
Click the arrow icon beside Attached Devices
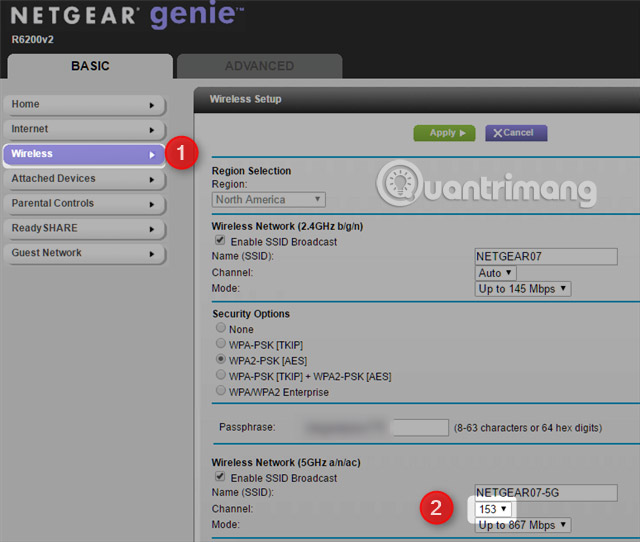152,179
